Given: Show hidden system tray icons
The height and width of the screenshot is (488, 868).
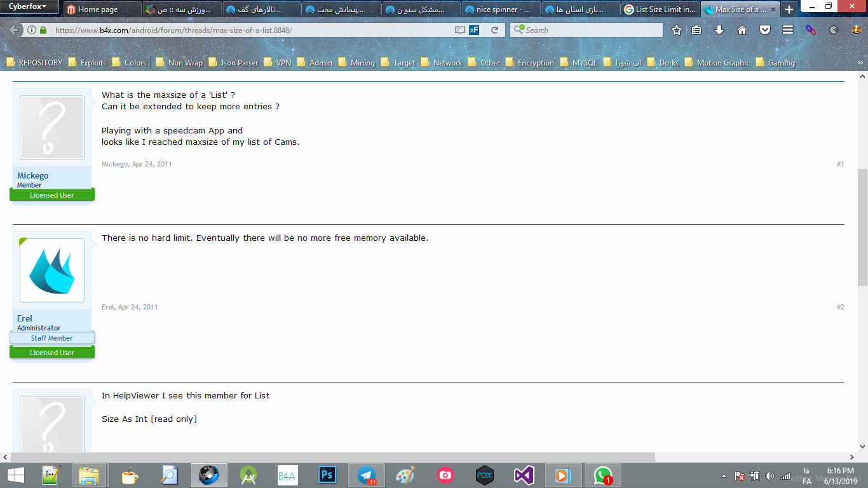Looking at the screenshot, I should [724, 476].
